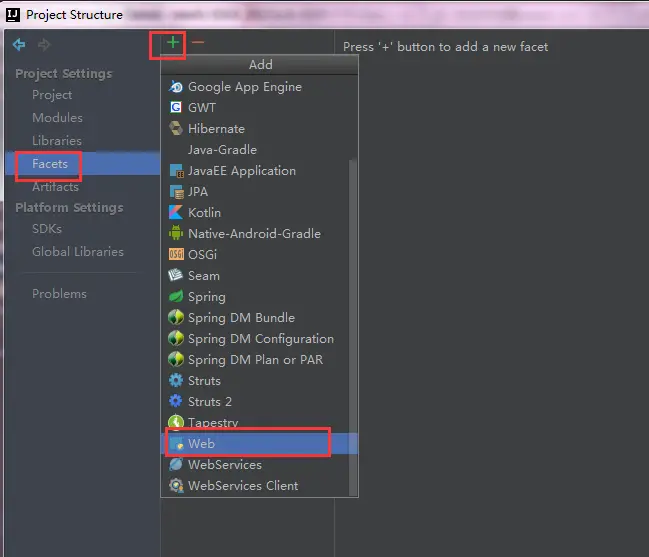Viewport: 649px width, 557px height.
Task: Click the Native-Android-Gradle android icon
Action: 176,234
